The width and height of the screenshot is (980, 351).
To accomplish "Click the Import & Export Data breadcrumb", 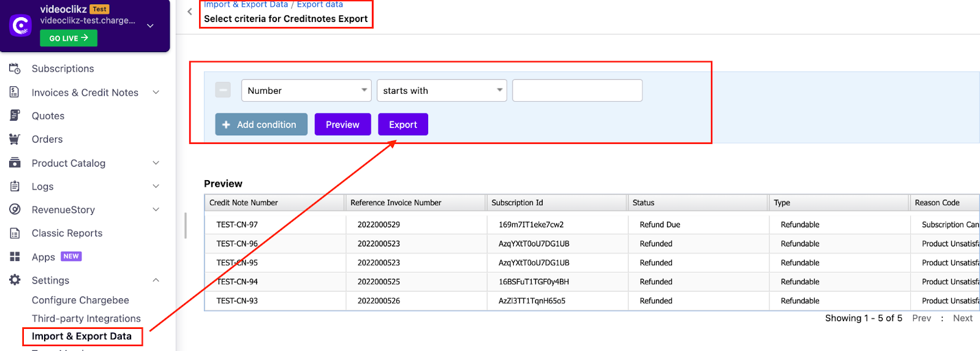I will coord(246,5).
